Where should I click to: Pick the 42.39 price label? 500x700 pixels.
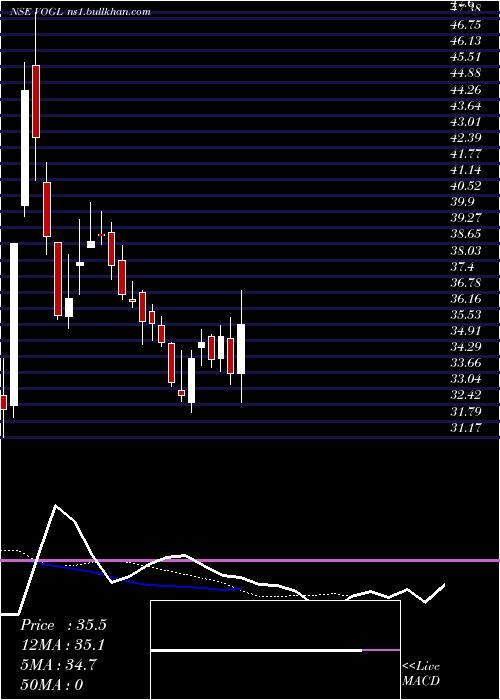pyautogui.click(x=466, y=138)
